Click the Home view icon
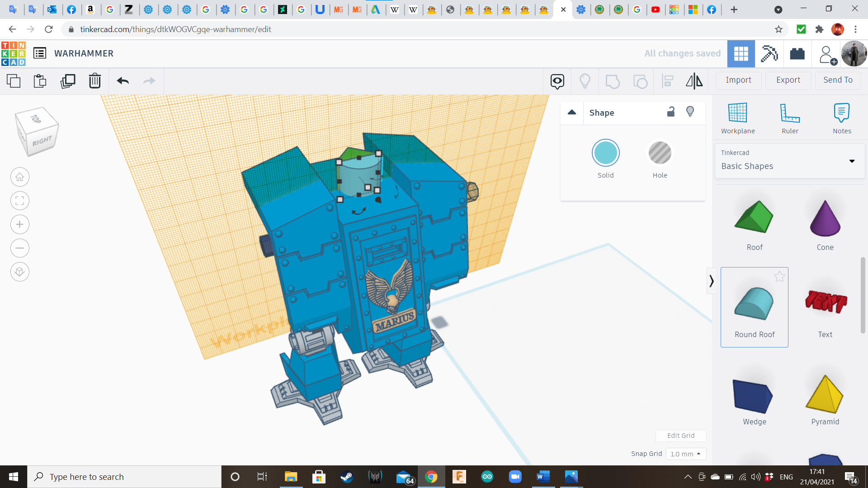Viewport: 868px width, 488px height. (x=20, y=177)
